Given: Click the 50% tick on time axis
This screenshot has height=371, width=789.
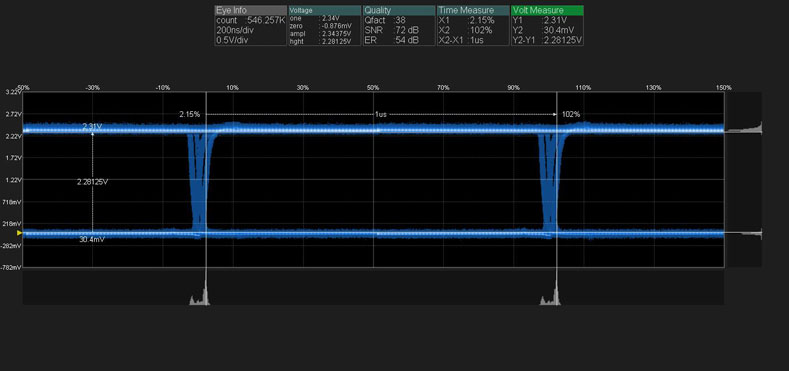Looking at the screenshot, I should [x=373, y=88].
